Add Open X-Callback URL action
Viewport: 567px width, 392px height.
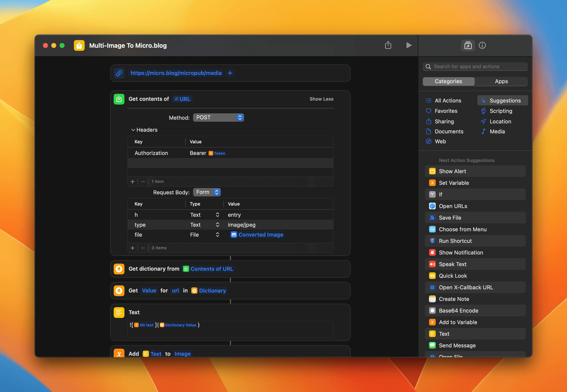pos(475,287)
